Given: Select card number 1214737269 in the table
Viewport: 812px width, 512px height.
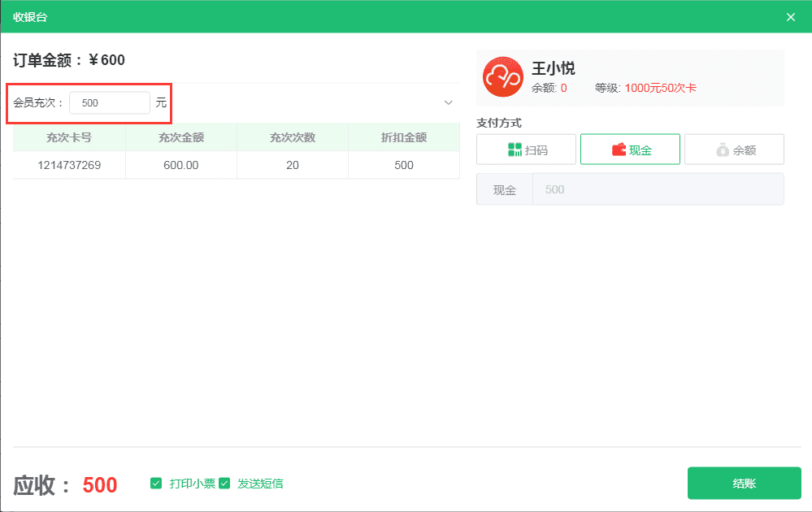Looking at the screenshot, I should point(69,165).
